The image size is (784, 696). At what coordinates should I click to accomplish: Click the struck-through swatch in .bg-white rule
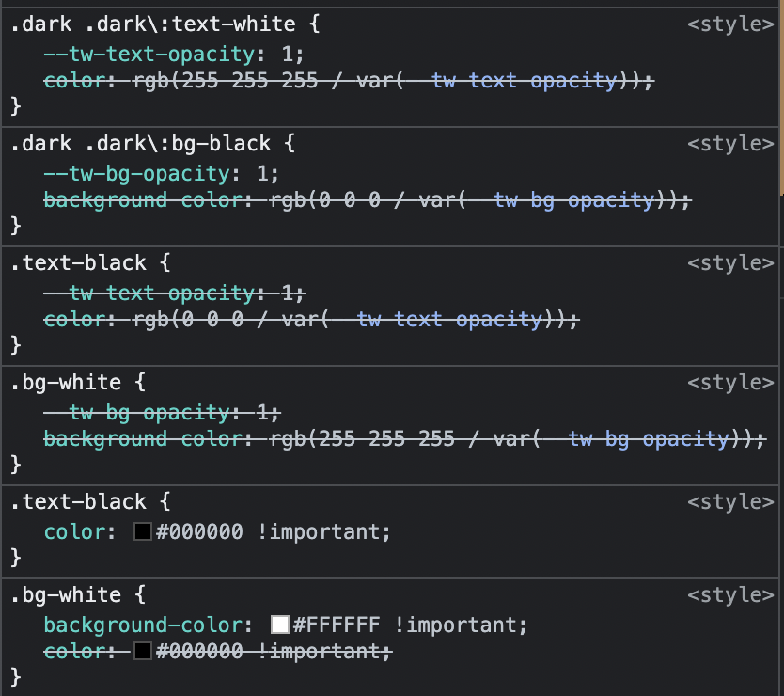142,651
